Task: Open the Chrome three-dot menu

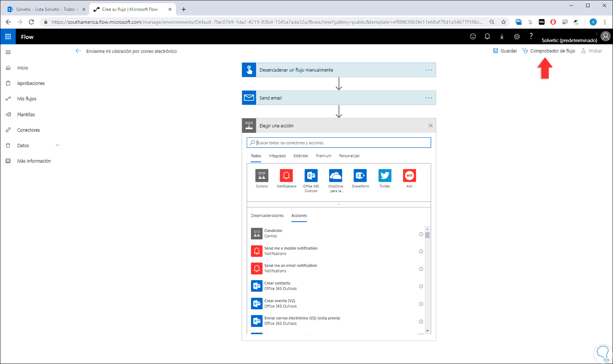Action: pos(605,22)
